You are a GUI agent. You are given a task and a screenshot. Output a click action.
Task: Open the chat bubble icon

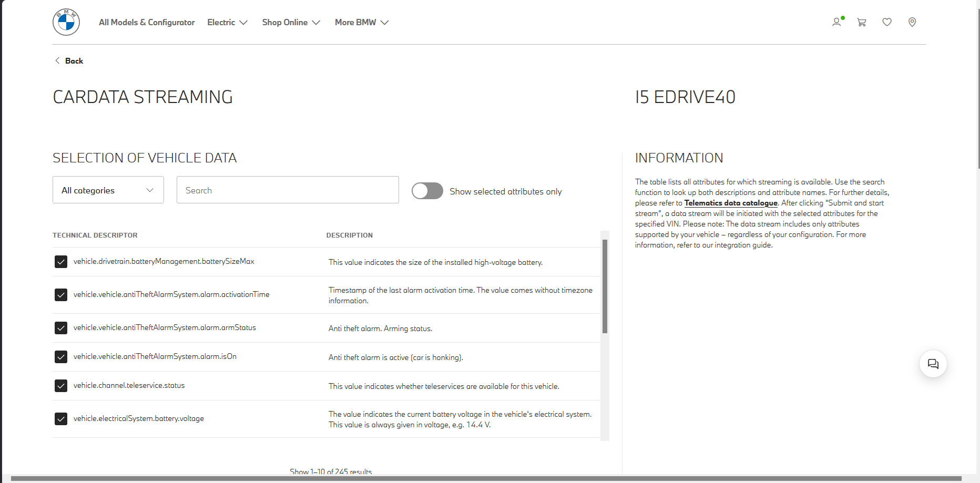(x=933, y=364)
